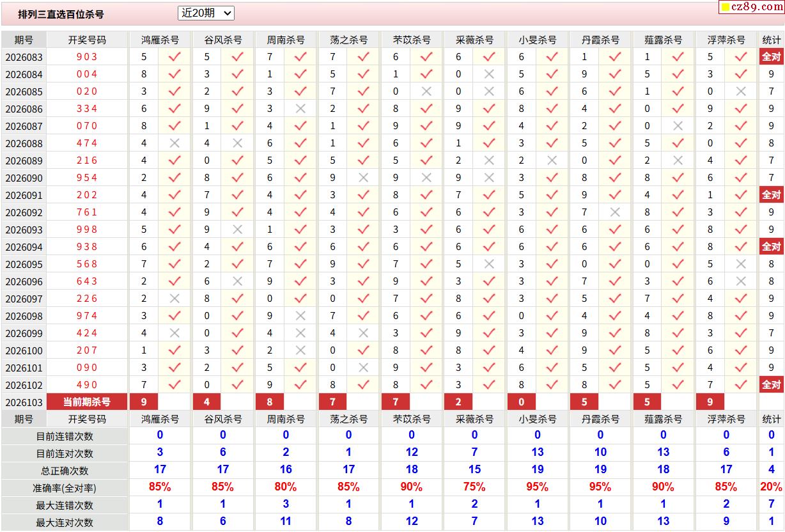Click the gray X for 周南杀号 in row 2026086
The width and height of the screenshot is (785, 532).
pyautogui.click(x=300, y=109)
